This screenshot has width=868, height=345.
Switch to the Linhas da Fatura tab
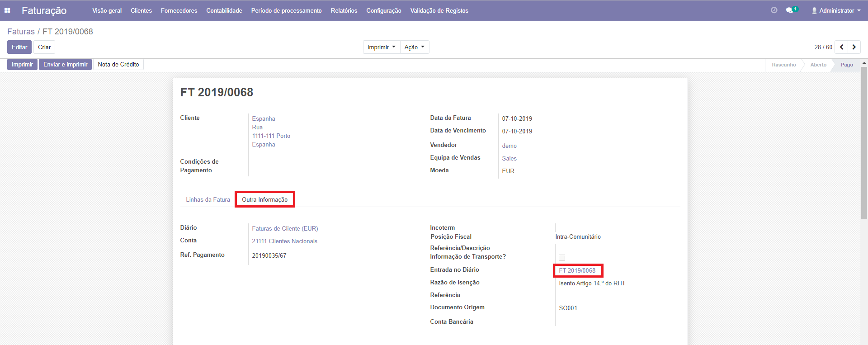[x=208, y=199]
